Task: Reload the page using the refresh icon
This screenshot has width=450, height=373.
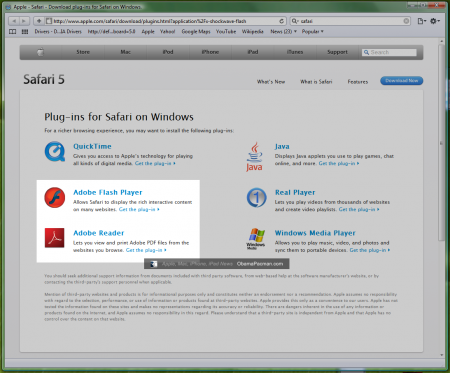Action: (x=282, y=21)
